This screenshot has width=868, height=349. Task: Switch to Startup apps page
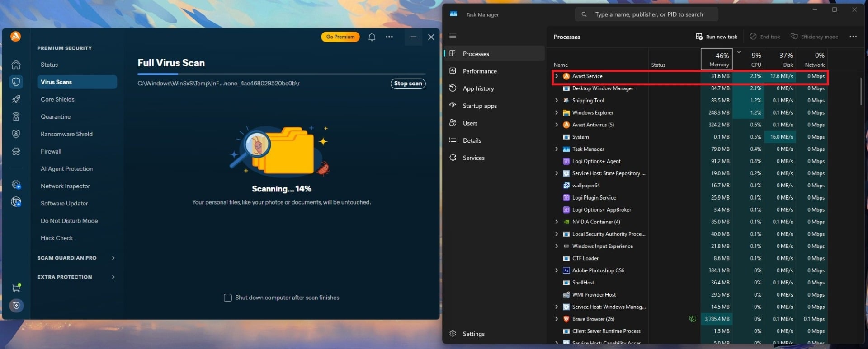tap(495, 106)
